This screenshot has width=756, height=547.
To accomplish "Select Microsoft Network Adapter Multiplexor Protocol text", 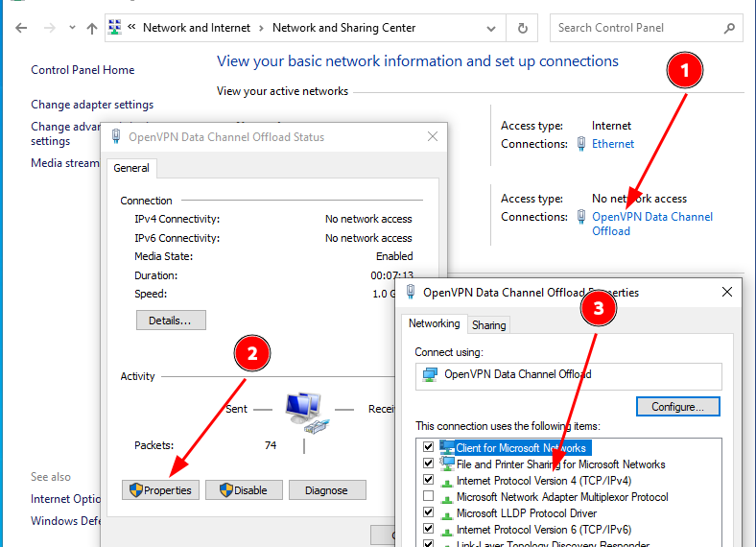I will tap(562, 497).
